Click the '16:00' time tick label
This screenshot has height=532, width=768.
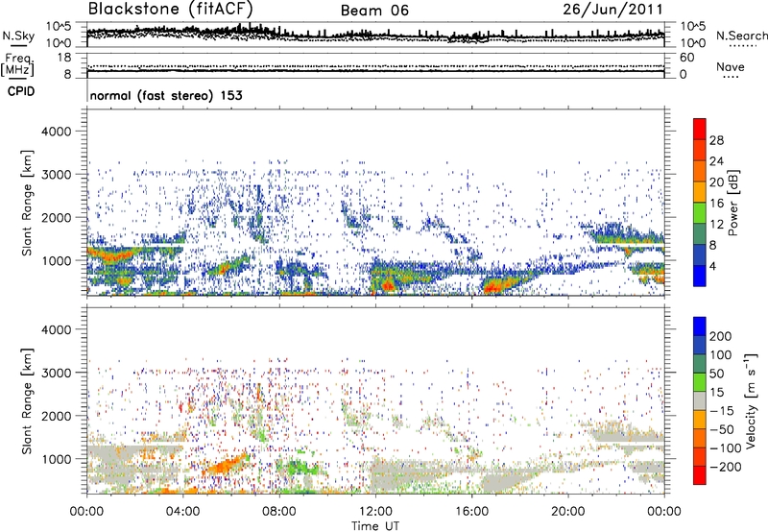(x=471, y=512)
